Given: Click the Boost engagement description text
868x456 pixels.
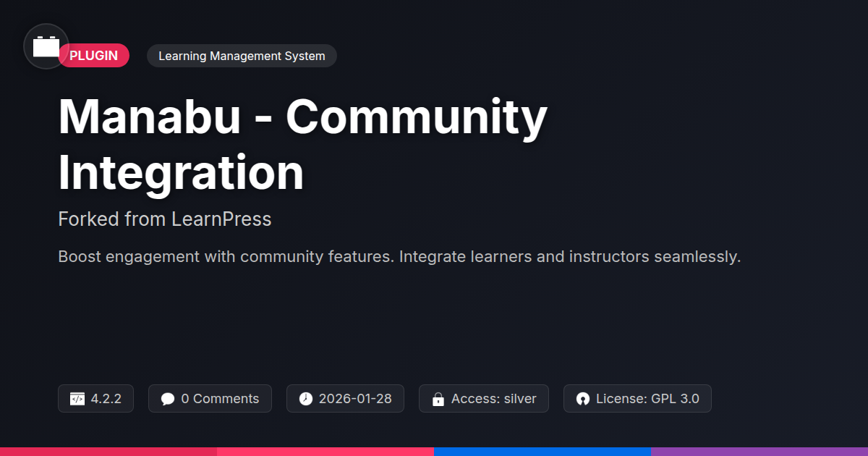Looking at the screenshot, I should (x=399, y=257).
